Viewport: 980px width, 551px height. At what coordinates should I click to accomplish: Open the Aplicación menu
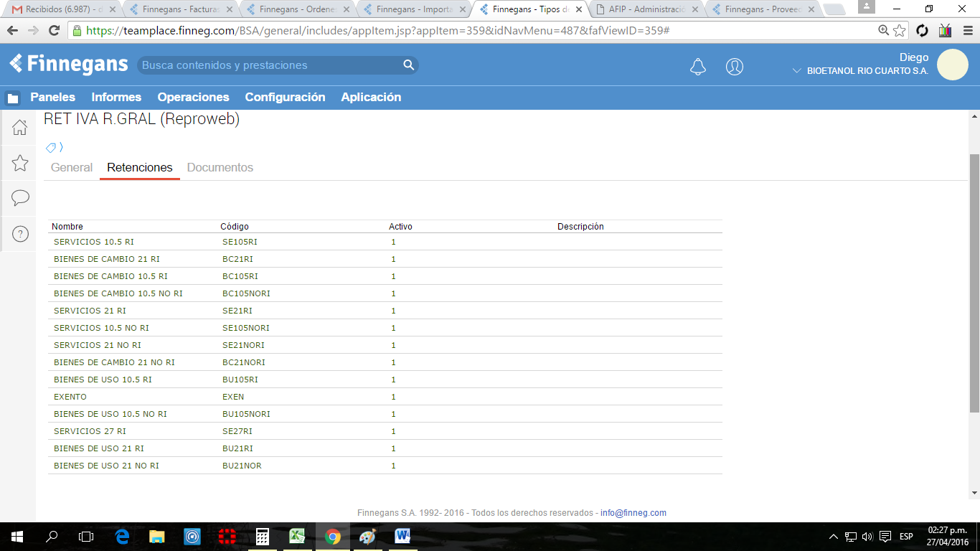[x=371, y=98]
